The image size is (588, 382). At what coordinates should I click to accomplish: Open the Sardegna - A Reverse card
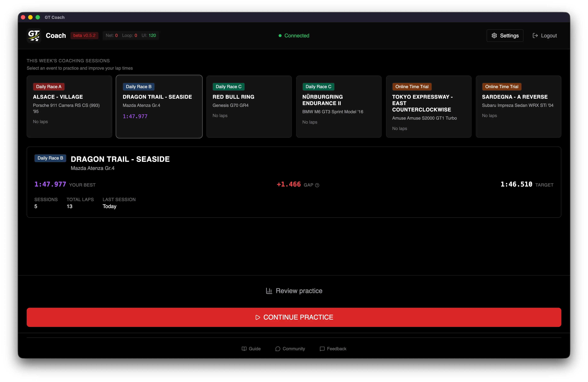coord(518,106)
